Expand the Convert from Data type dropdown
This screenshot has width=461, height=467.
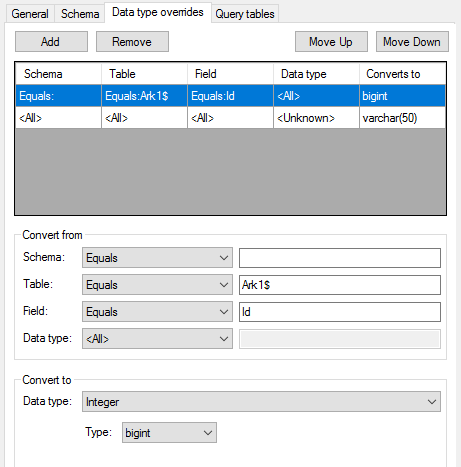point(157,339)
